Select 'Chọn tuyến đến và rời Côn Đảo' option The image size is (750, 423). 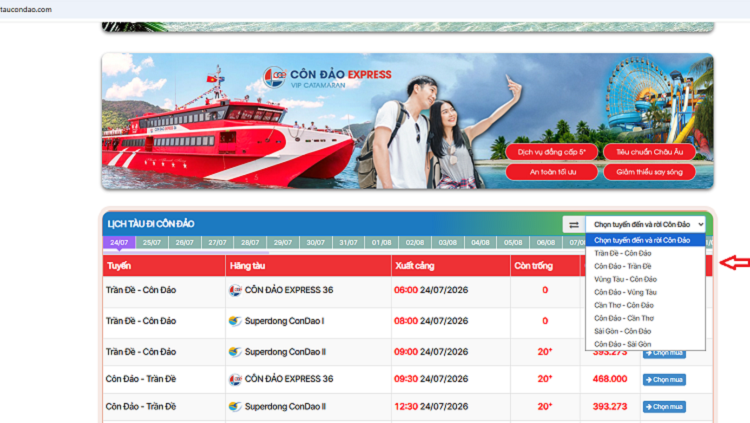coord(645,240)
